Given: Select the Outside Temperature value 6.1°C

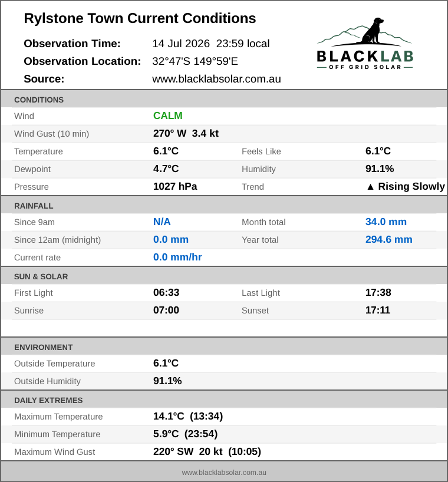Looking at the screenshot, I should (166, 363).
